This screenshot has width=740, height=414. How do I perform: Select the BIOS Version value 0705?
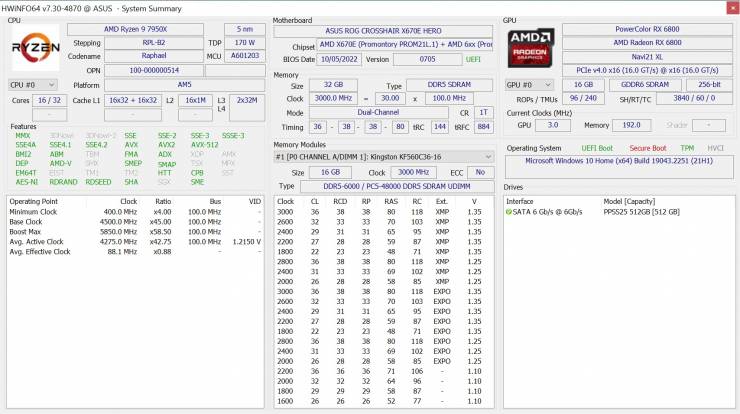pos(428,59)
